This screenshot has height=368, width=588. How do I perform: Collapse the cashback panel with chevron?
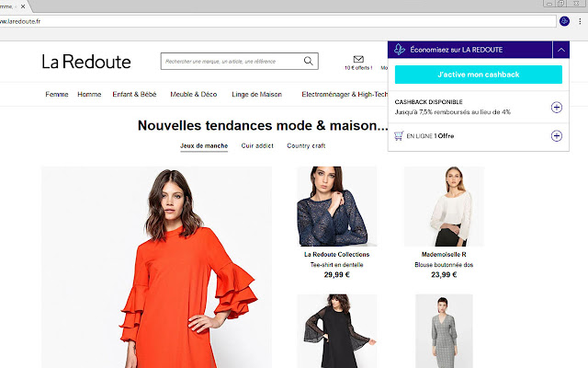(x=561, y=50)
